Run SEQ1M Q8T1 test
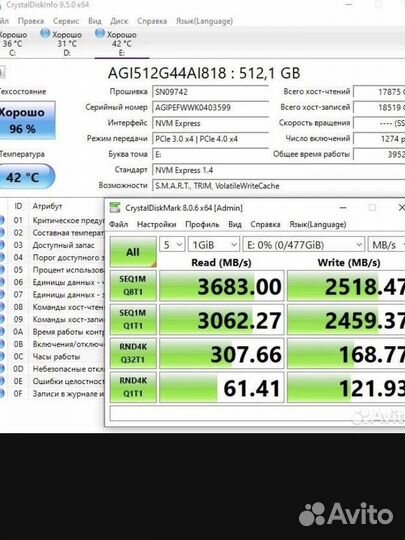Viewport: 405px width, 540px height. coord(133,285)
